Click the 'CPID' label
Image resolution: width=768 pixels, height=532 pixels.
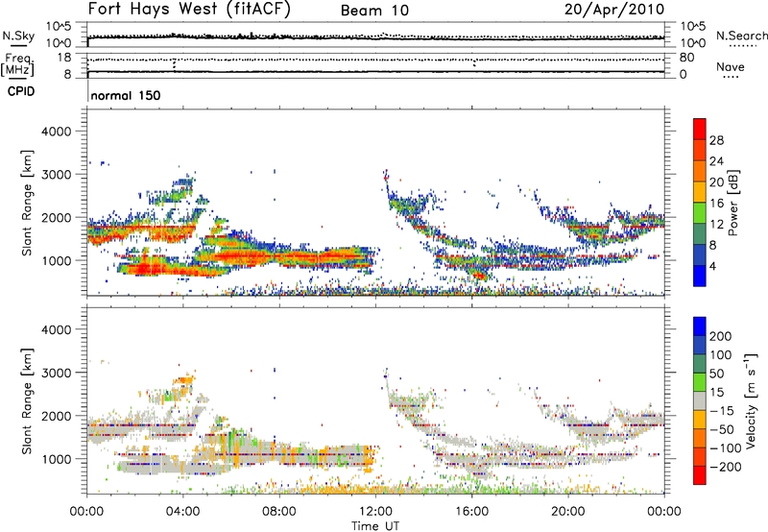(21, 91)
